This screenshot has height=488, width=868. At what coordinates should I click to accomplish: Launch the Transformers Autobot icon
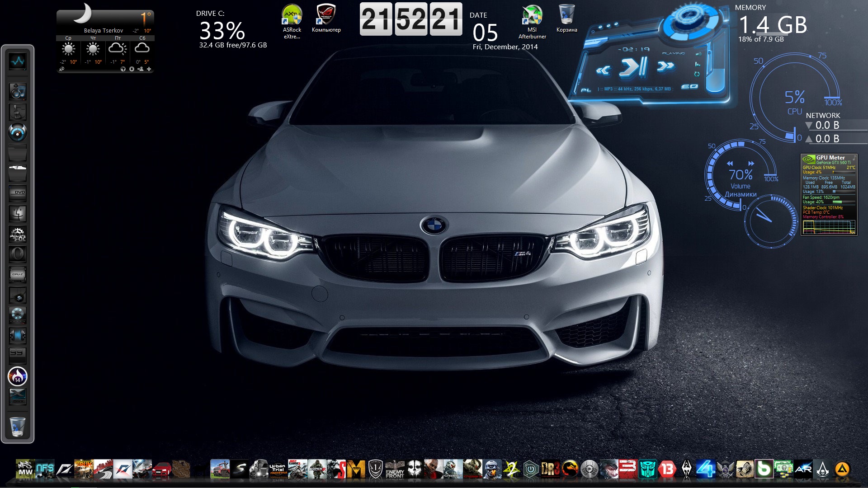click(647, 469)
